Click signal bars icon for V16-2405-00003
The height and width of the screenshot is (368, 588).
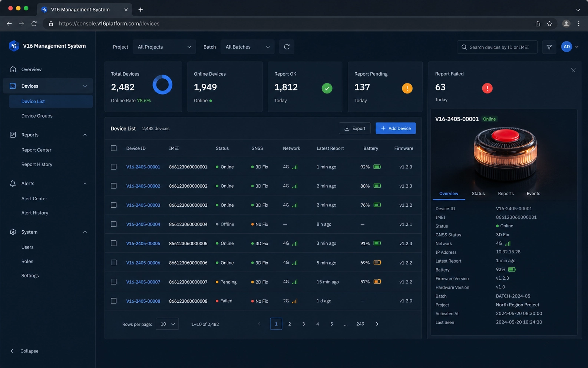295,205
